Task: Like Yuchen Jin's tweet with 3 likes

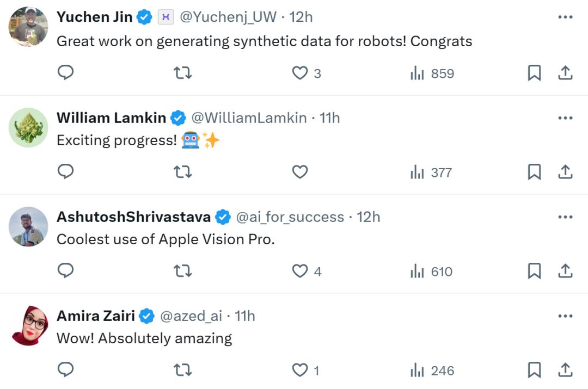Action: [x=301, y=73]
